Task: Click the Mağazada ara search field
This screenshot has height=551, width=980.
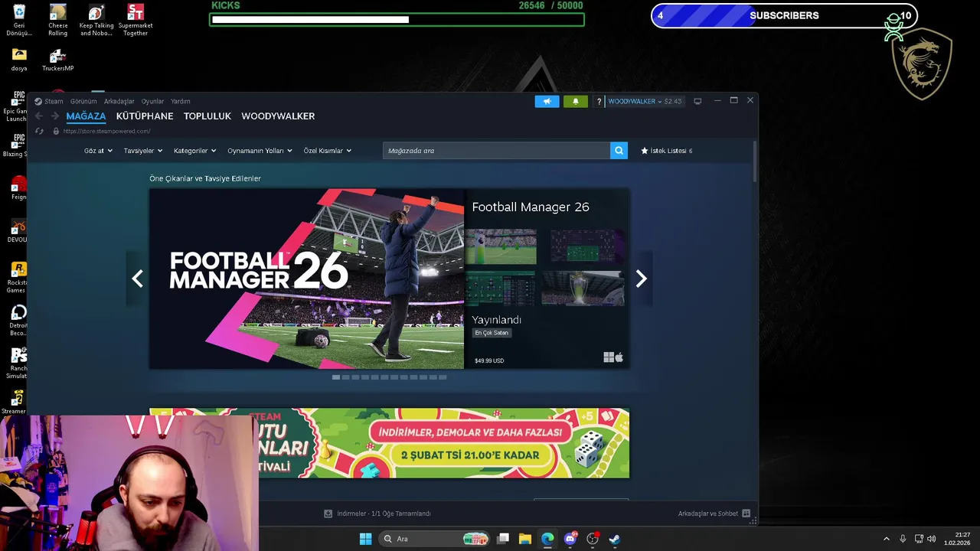Action: tap(496, 151)
